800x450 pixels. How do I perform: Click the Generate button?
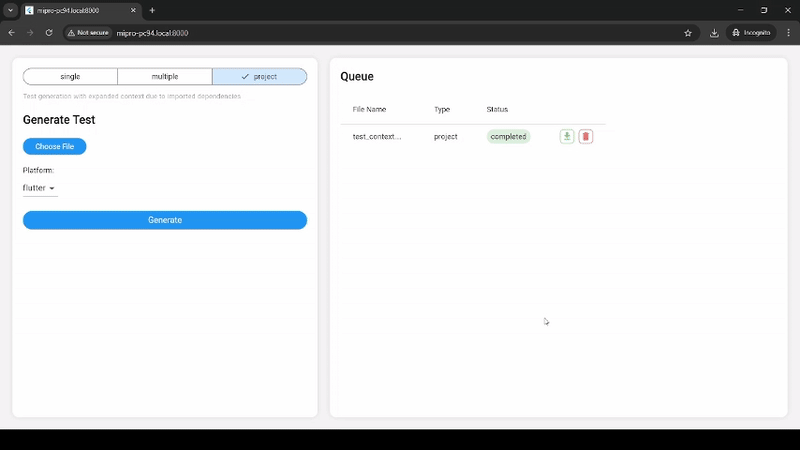pyautogui.click(x=165, y=220)
